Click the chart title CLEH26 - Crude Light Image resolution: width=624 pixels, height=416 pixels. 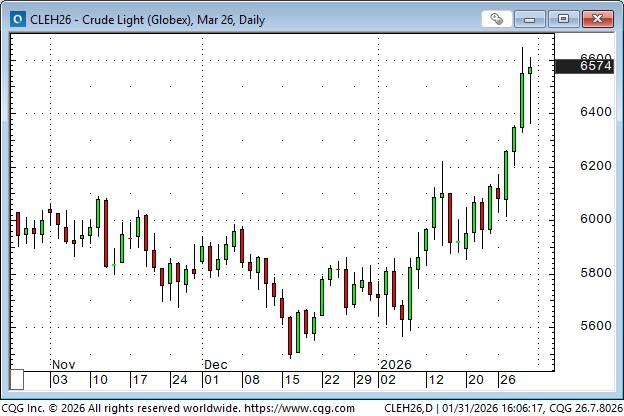click(150, 18)
